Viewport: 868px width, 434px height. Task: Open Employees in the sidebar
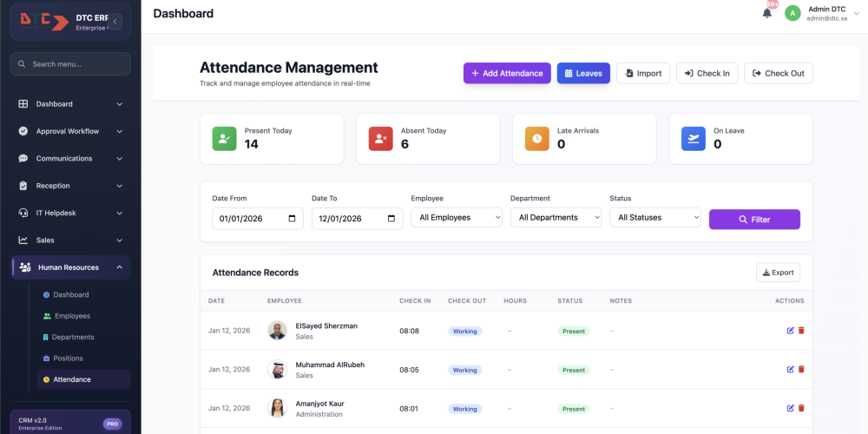pyautogui.click(x=72, y=316)
